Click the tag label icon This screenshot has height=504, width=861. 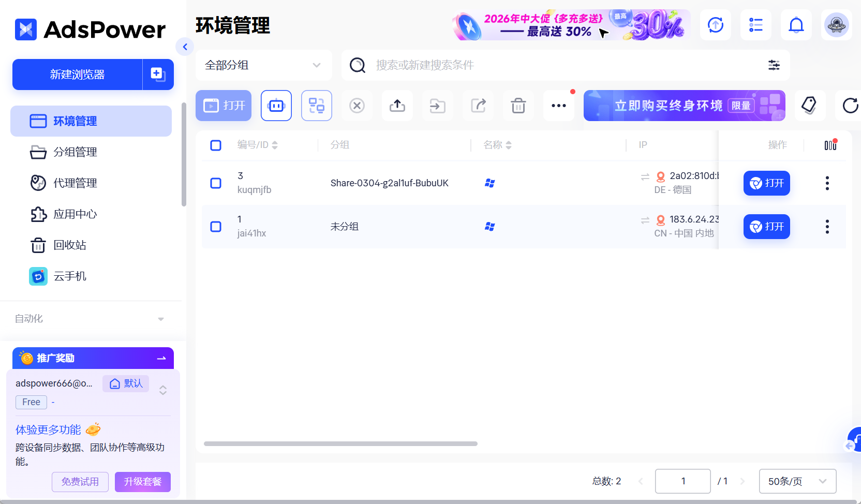point(810,106)
